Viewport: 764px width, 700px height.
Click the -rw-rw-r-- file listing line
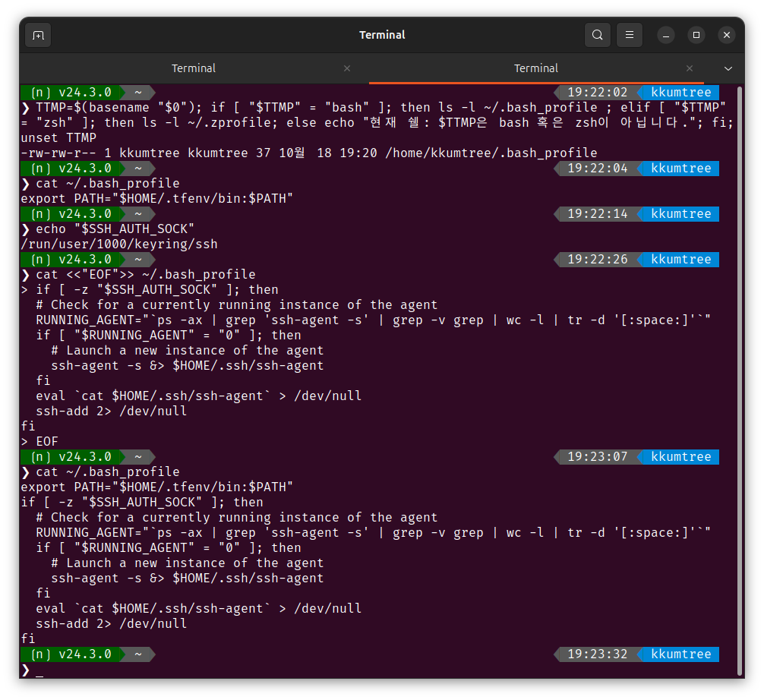coord(309,153)
